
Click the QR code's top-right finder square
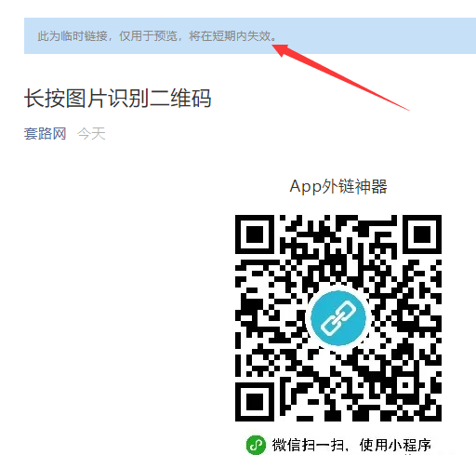(x=422, y=234)
